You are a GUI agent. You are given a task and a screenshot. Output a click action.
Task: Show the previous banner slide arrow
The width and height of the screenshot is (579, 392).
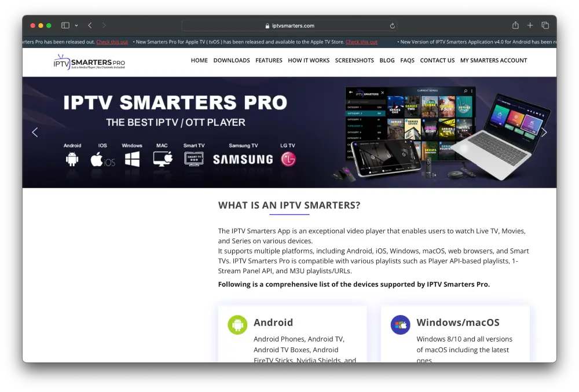(35, 132)
